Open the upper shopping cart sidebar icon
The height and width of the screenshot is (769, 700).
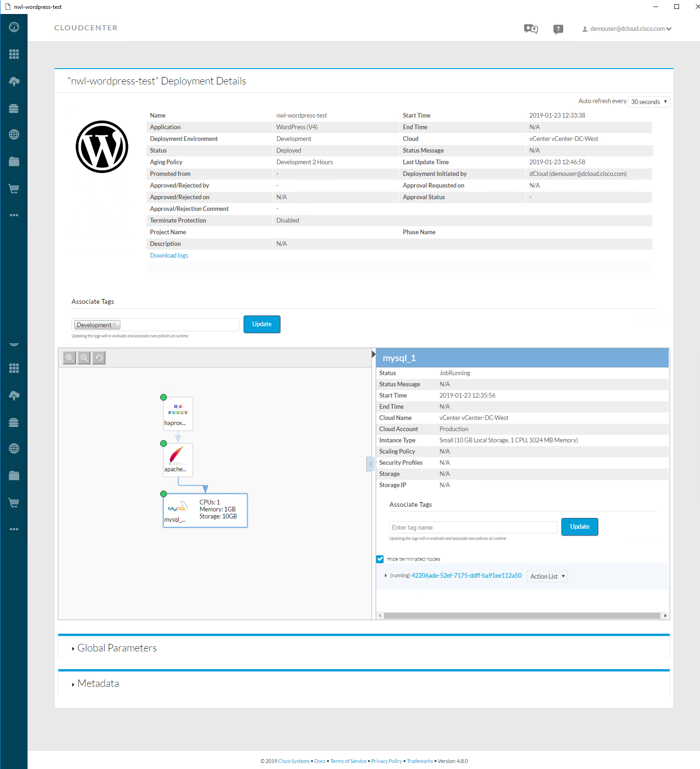(14, 189)
